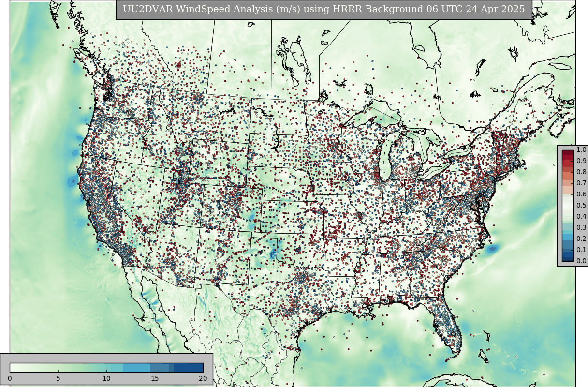Click the 0.8 label on the vertical colorbar
This screenshot has height=387, width=588.
581,172
